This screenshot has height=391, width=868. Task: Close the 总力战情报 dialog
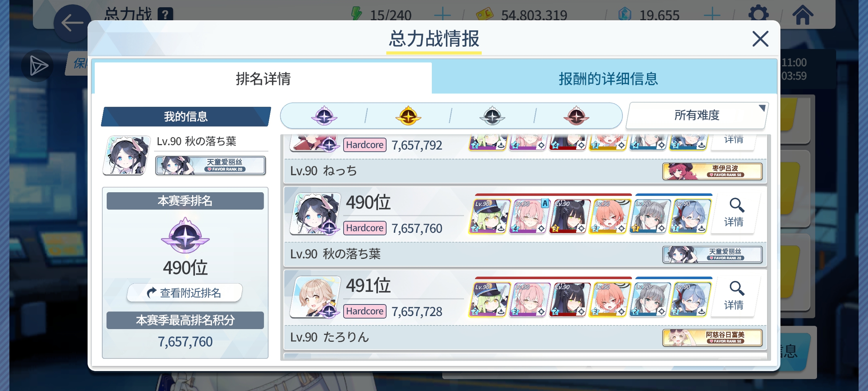click(x=760, y=39)
